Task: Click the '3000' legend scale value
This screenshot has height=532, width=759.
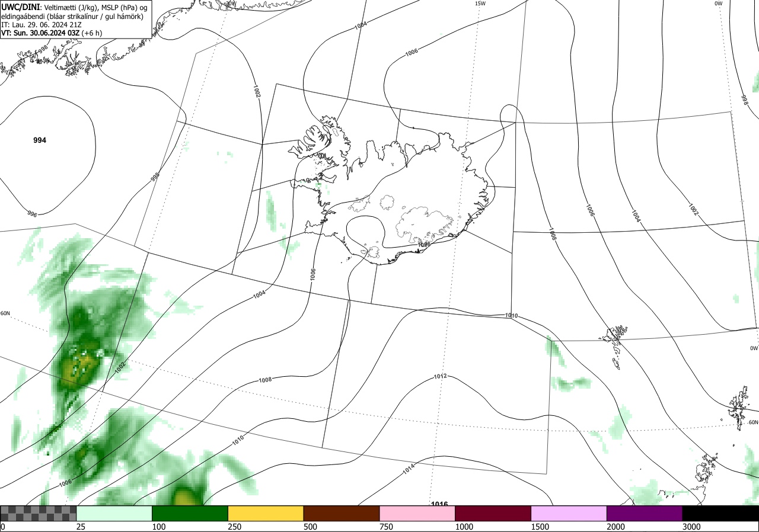Action: tap(693, 527)
